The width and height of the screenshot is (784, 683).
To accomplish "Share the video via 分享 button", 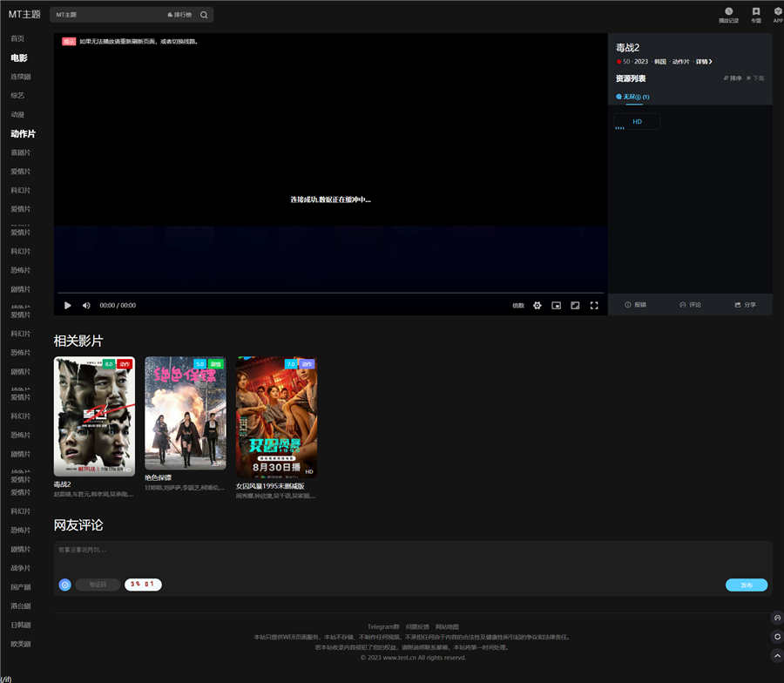I will point(745,305).
